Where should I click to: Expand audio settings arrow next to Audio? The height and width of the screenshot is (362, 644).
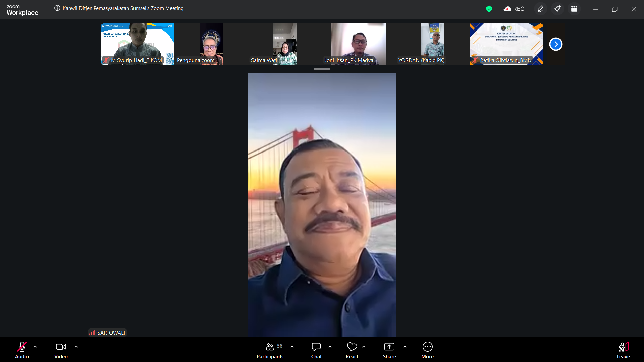click(35, 347)
